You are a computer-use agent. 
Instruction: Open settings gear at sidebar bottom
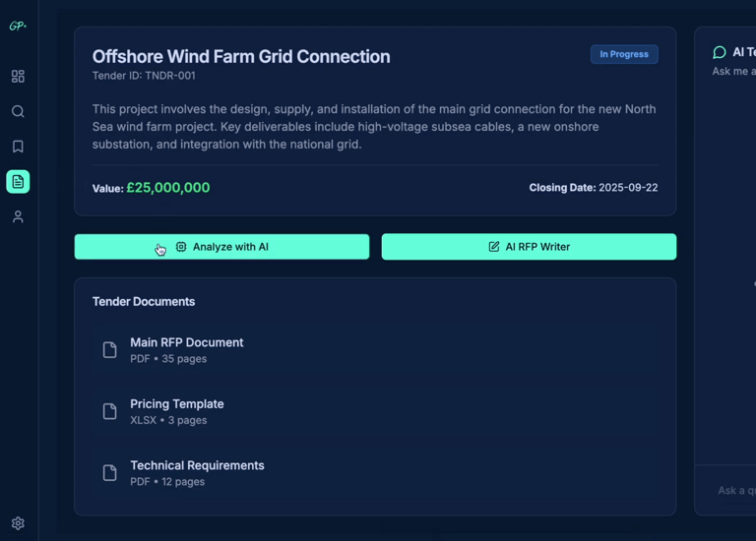[18, 523]
